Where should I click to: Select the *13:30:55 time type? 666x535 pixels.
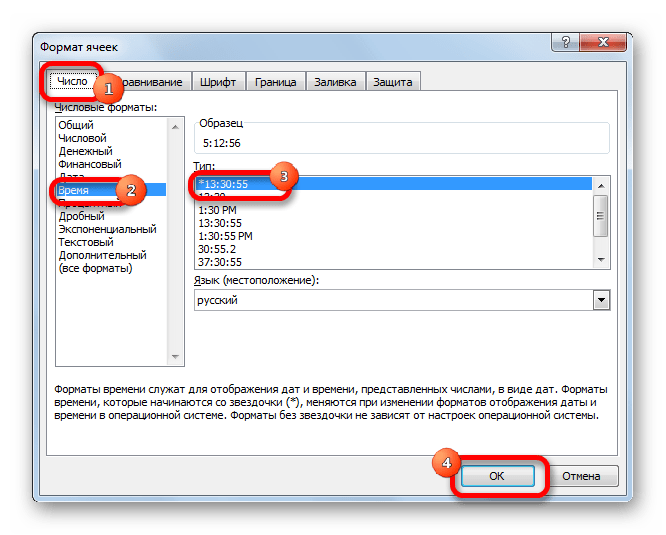tap(394, 184)
